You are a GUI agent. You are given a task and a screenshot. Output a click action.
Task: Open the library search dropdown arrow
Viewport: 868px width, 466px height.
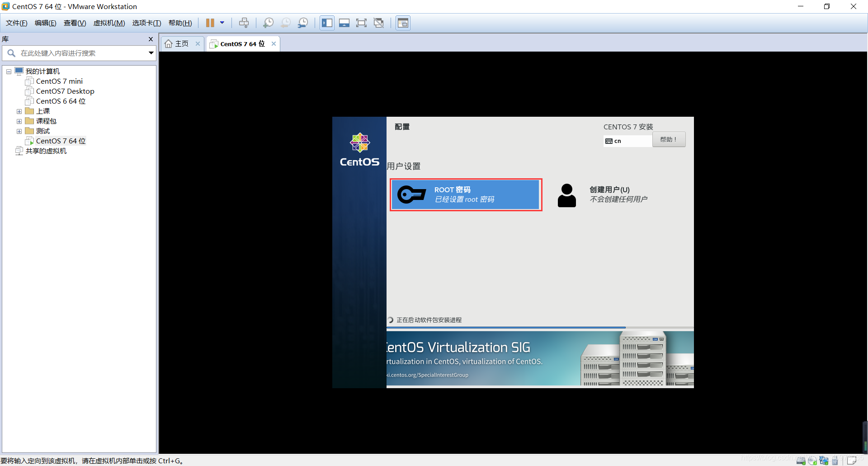pos(151,53)
